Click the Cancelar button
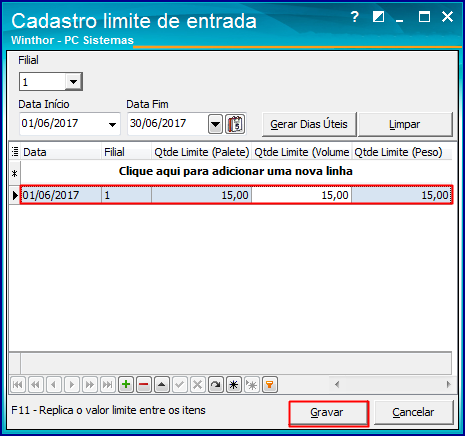 coord(413,413)
